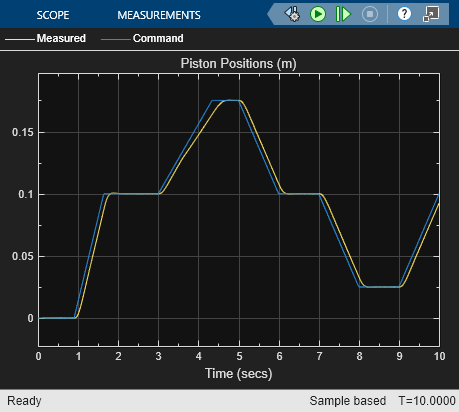Run the simulation with the green Play button
This screenshot has width=459, height=412.
pyautogui.click(x=318, y=14)
